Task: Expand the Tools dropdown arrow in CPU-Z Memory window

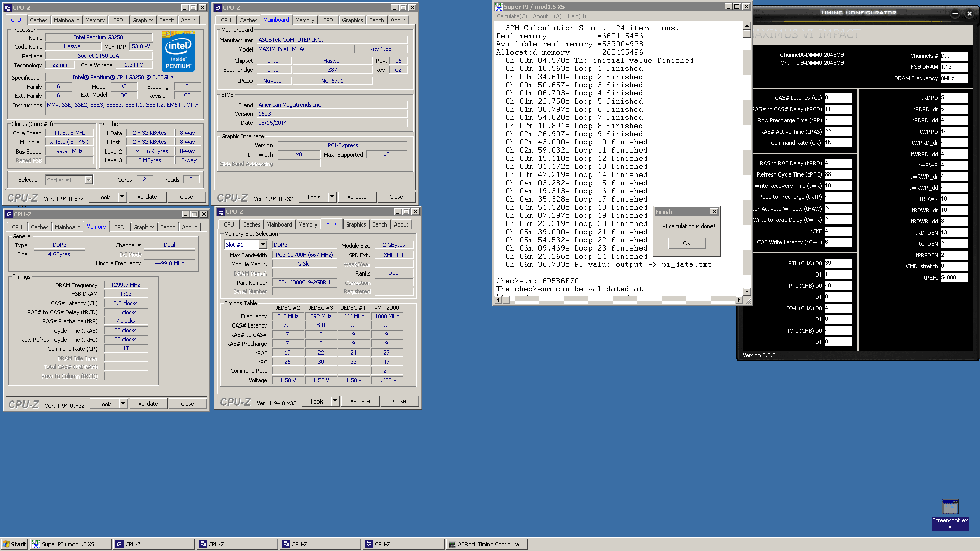Action: click(x=123, y=404)
